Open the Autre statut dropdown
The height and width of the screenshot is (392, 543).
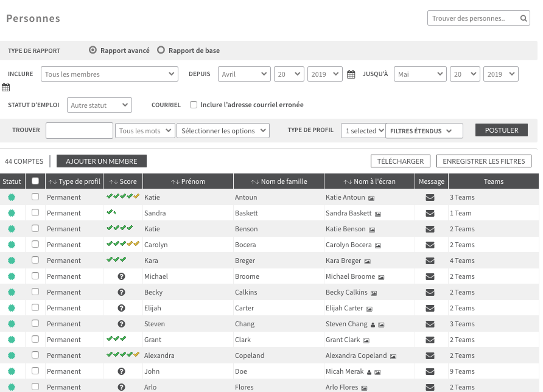pos(99,105)
